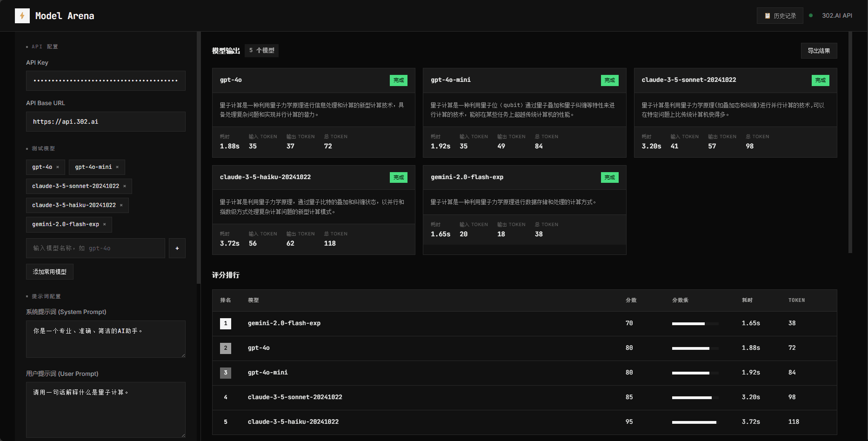Remove the gpt-4o-mini model tag
The width and height of the screenshot is (868, 441).
coord(117,167)
